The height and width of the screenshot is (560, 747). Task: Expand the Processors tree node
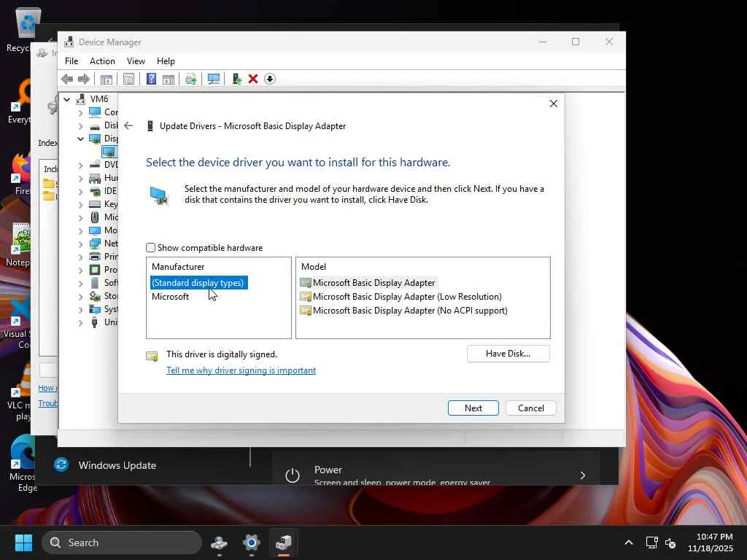tap(80, 270)
